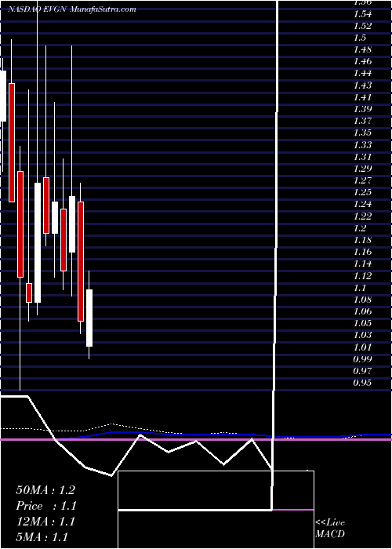Viewport: 392px width, 549px height.
Task: Click the 1.37 price axis label
Action: coord(362,121)
